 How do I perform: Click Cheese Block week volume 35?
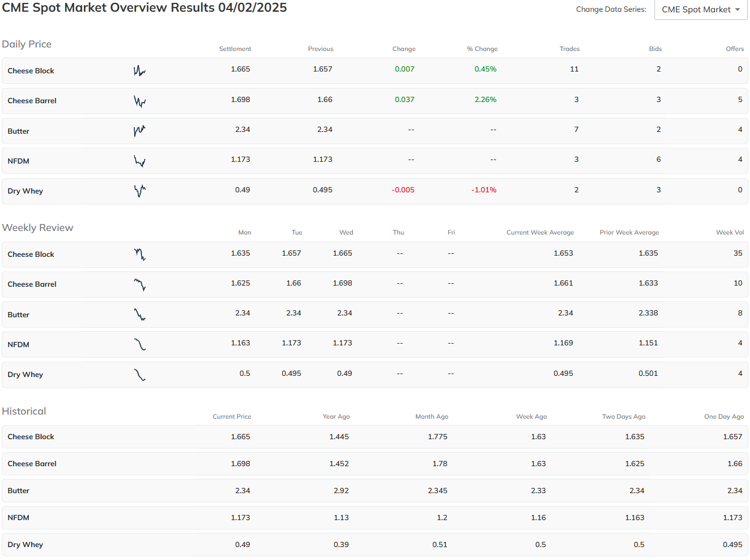(738, 253)
